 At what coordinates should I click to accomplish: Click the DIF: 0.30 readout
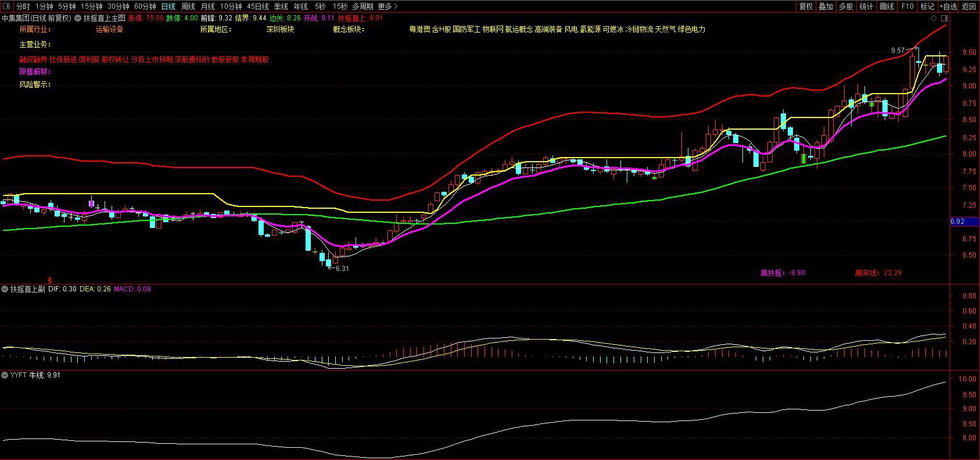tap(62, 288)
